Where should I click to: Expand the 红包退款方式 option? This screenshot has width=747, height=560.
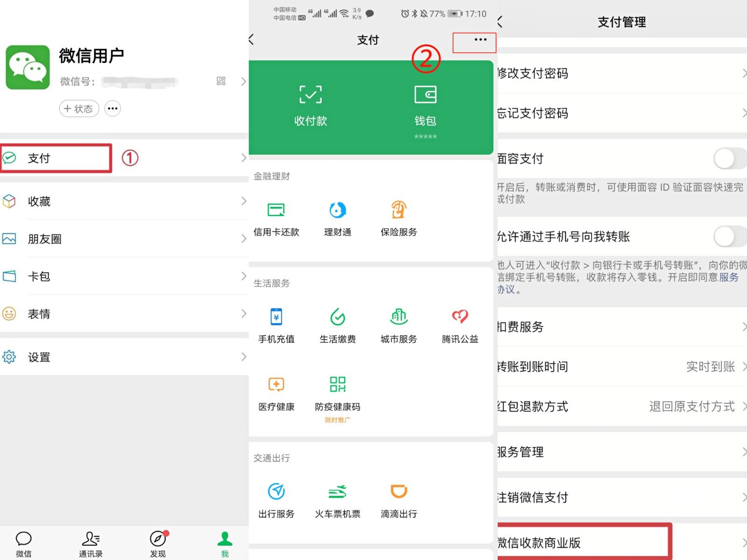622,406
